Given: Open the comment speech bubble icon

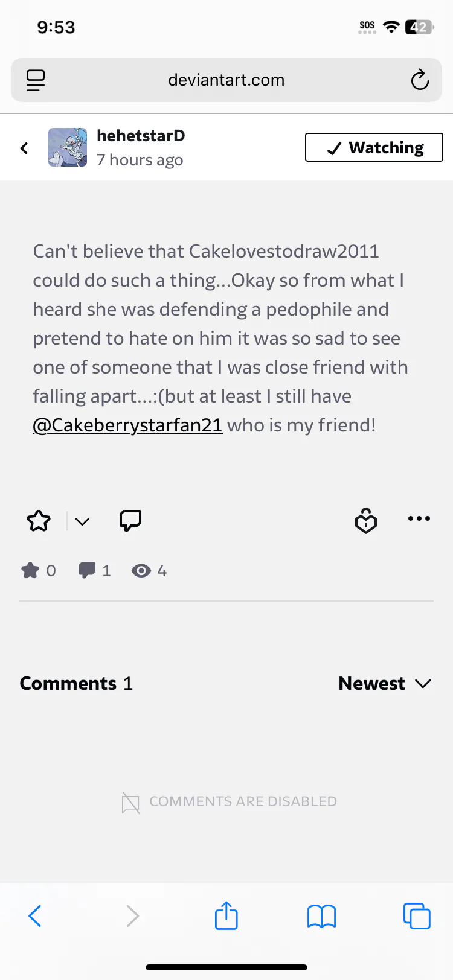Looking at the screenshot, I should [130, 520].
